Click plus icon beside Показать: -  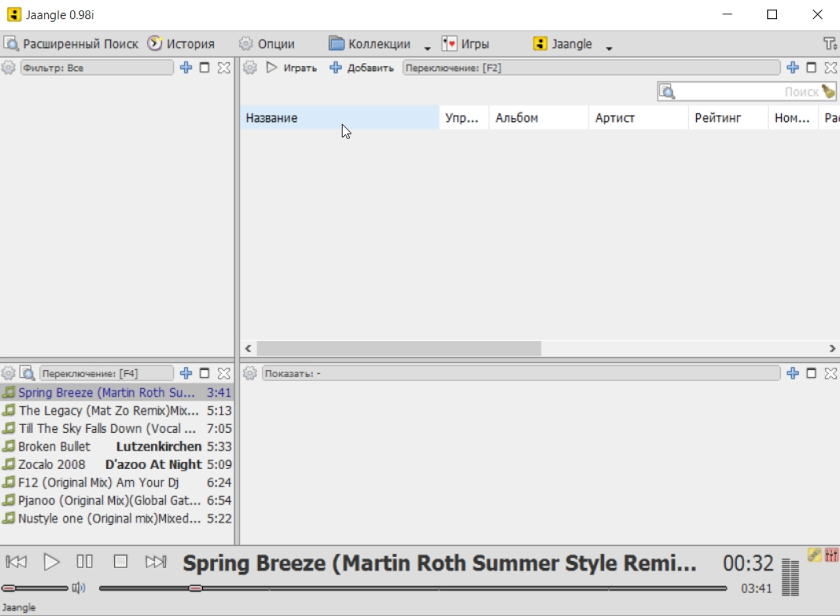[793, 373]
